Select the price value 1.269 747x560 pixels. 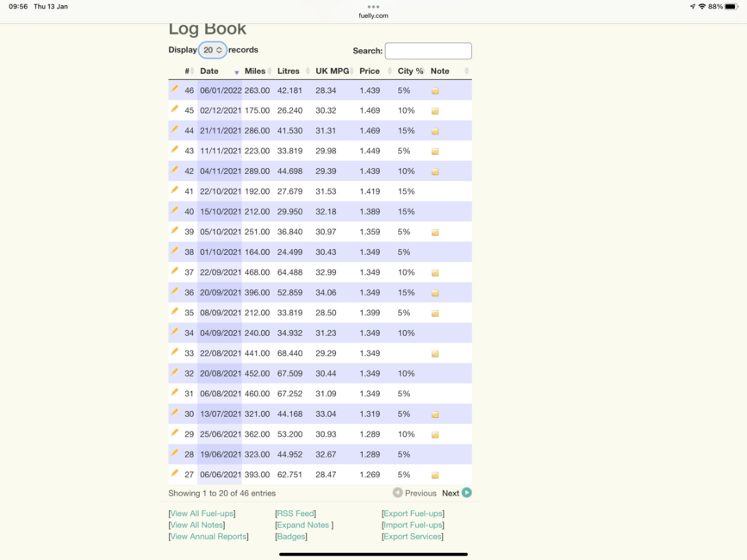tap(370, 475)
